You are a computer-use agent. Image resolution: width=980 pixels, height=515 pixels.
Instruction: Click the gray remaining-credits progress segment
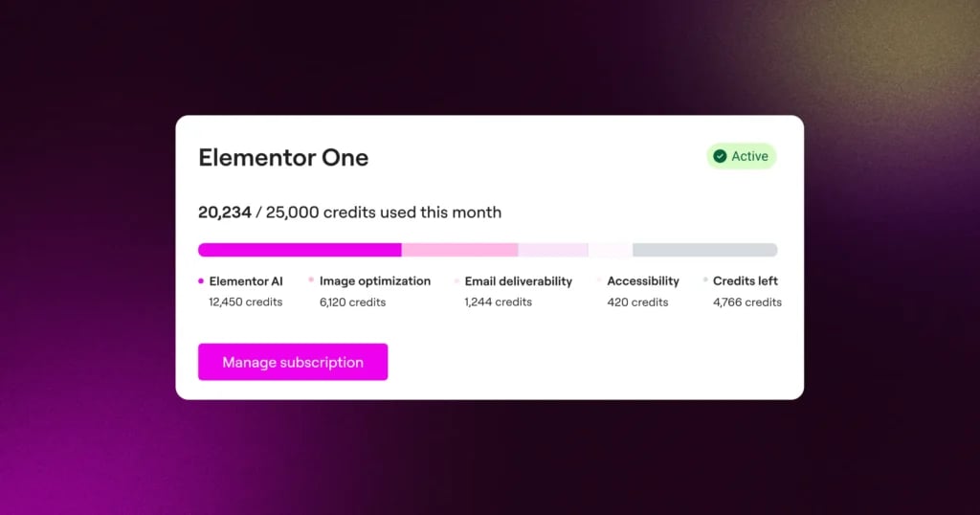click(x=704, y=250)
